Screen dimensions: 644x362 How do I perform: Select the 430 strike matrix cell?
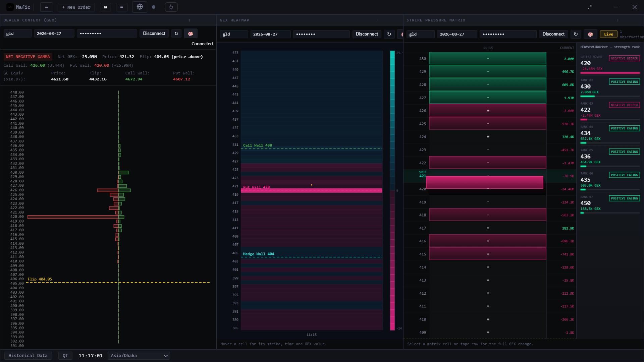[488, 58]
